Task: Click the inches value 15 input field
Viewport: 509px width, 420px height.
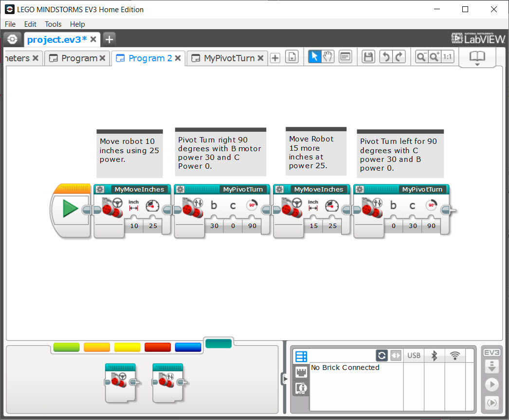Action: (313, 226)
